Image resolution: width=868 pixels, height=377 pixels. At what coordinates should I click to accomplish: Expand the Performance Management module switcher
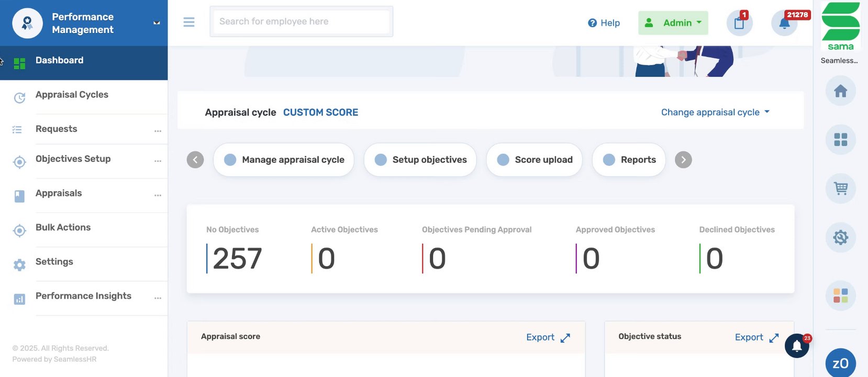click(x=156, y=23)
